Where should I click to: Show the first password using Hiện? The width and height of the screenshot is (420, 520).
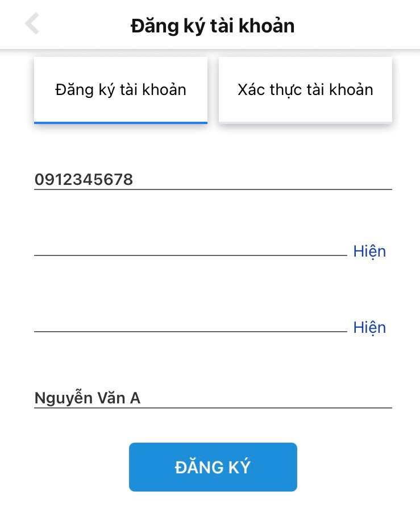click(369, 251)
